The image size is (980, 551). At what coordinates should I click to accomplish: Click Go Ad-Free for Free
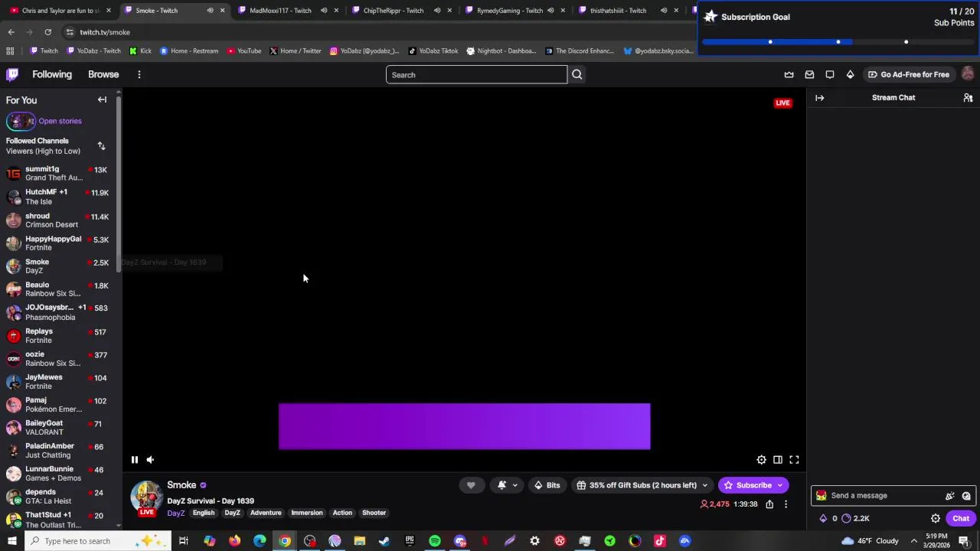click(908, 74)
